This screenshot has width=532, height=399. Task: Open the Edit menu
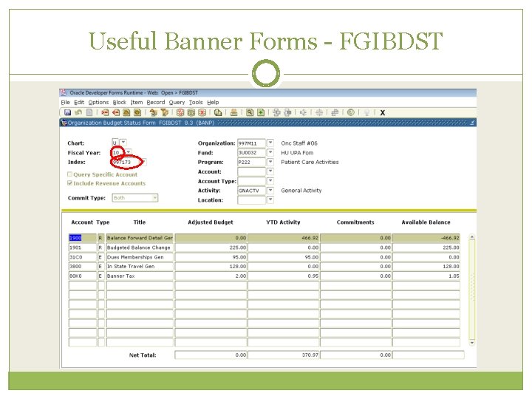[79, 102]
